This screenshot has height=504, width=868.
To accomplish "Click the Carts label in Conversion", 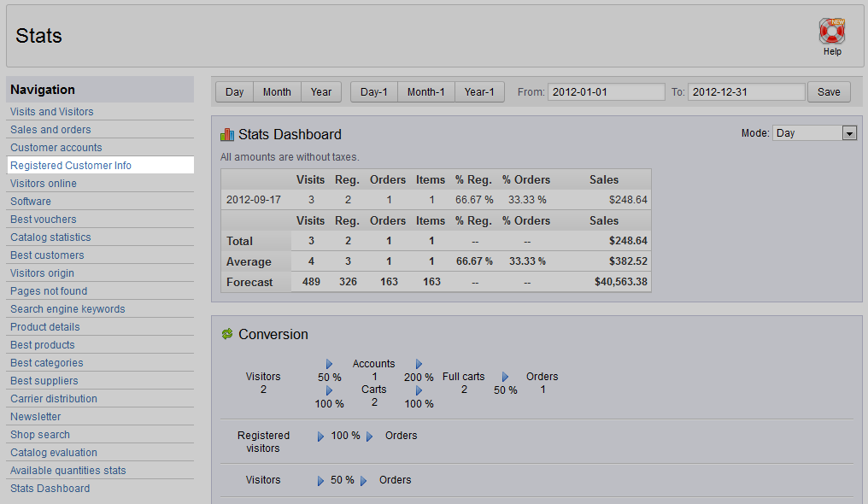I will click(x=373, y=390).
